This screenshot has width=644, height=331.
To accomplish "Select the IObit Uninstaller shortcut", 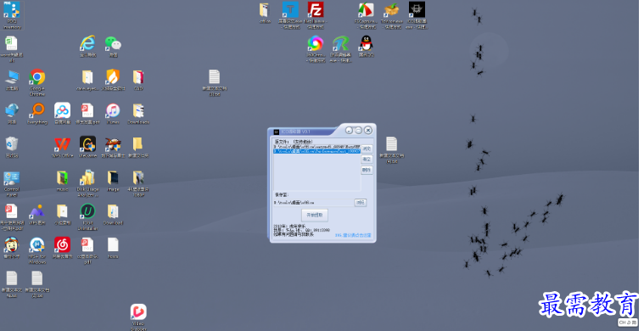I will (88, 211).
